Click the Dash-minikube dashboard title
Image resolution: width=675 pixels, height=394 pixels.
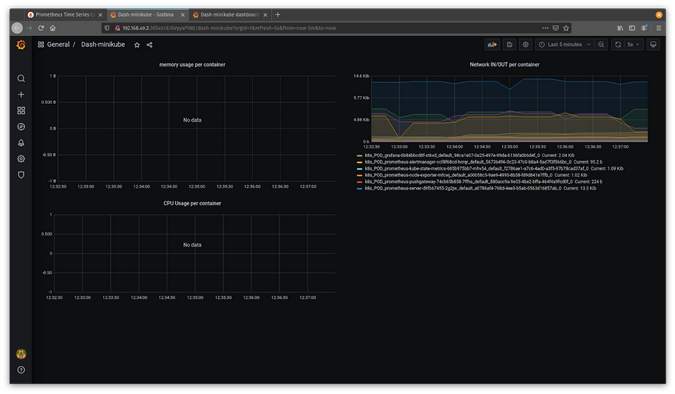coord(103,44)
